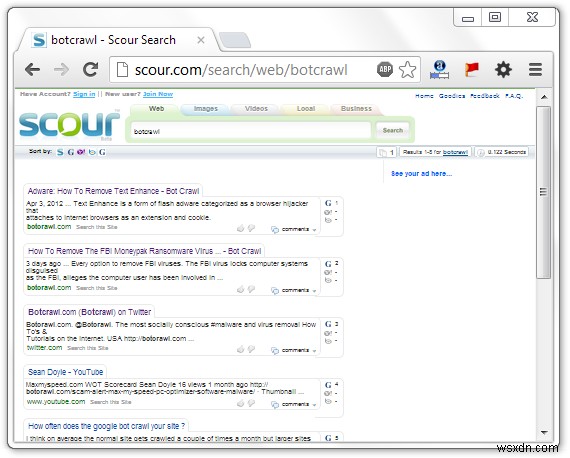
Task: Expand comments on Botcrawl Twitter result
Action: coord(294,350)
